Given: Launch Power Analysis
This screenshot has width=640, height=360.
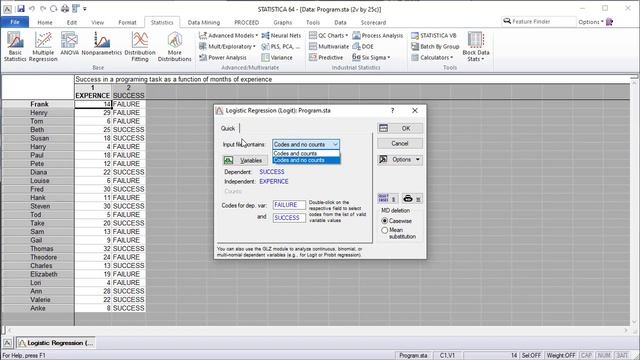Looking at the screenshot, I should click(223, 58).
